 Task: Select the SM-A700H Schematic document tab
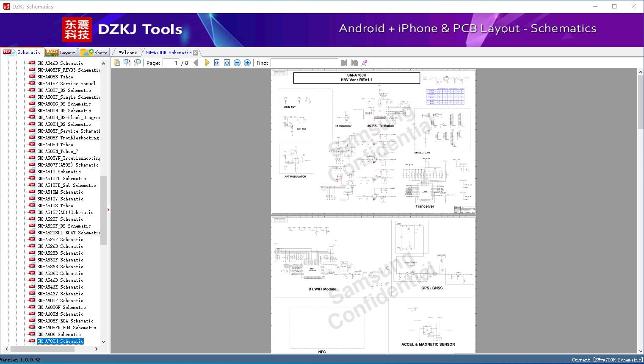click(x=169, y=53)
